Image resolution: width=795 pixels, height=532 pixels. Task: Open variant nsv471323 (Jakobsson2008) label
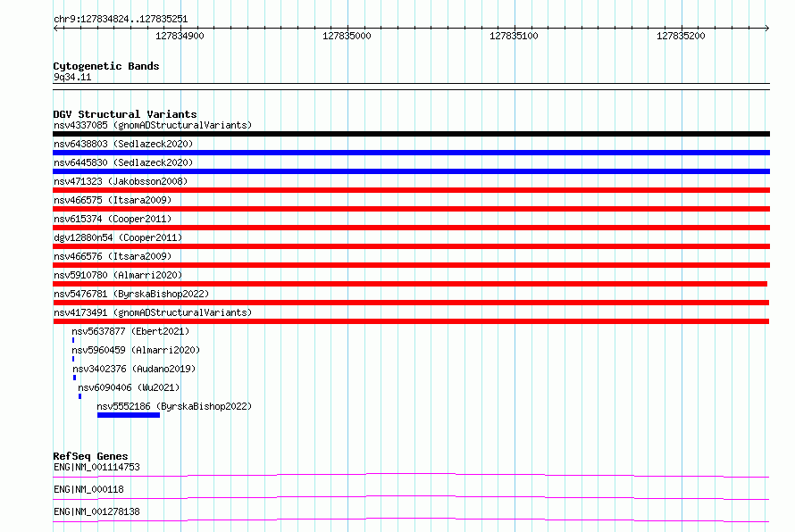121,181
